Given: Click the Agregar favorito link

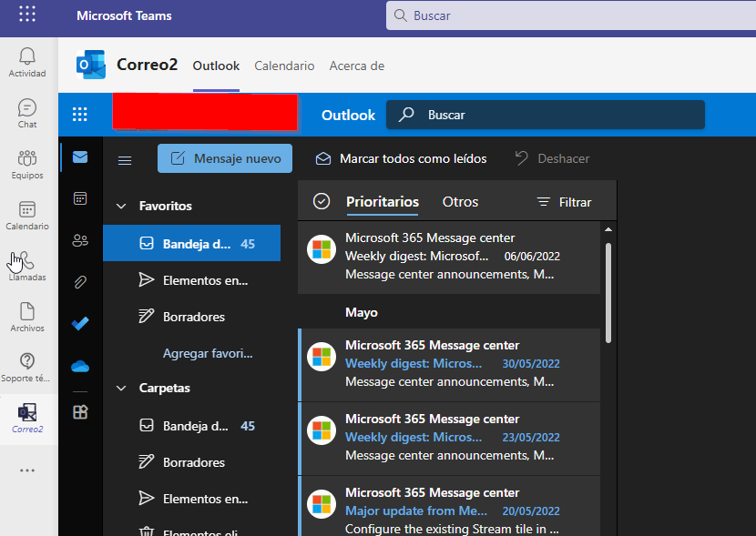Looking at the screenshot, I should (x=208, y=353).
